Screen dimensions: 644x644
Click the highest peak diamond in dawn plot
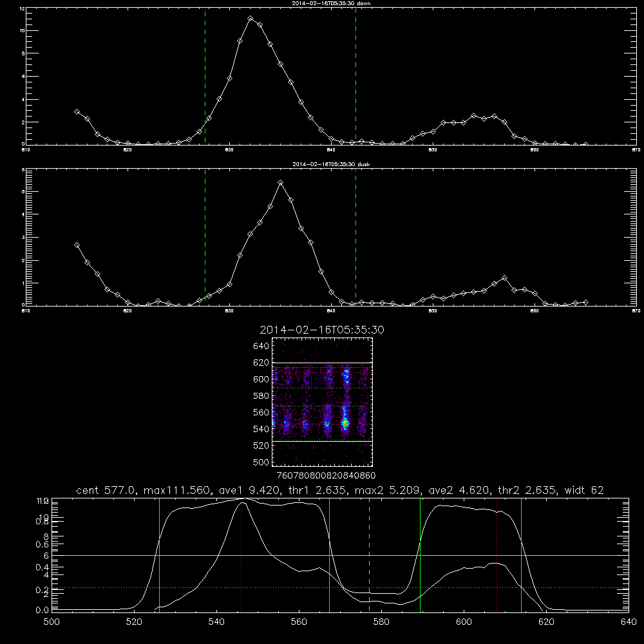250,19
